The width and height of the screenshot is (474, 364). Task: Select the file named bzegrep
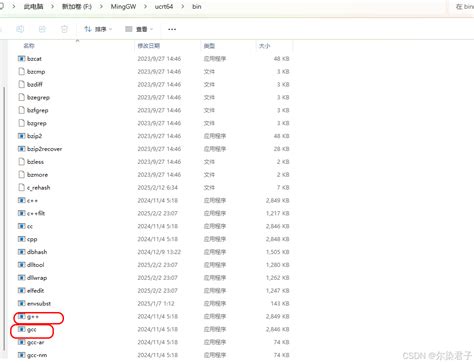(38, 98)
